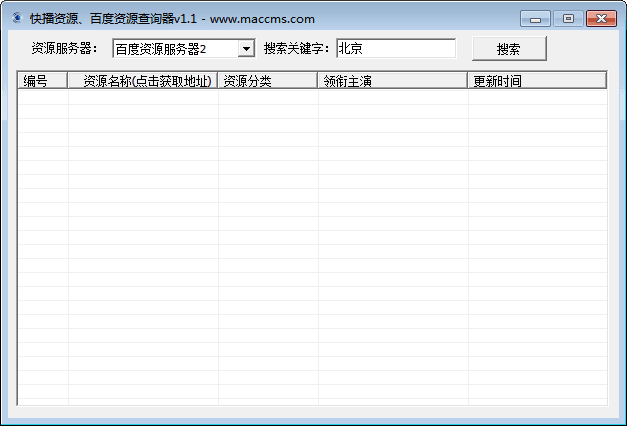Click the empty results list area
The width and height of the screenshot is (627, 426).
312,250
